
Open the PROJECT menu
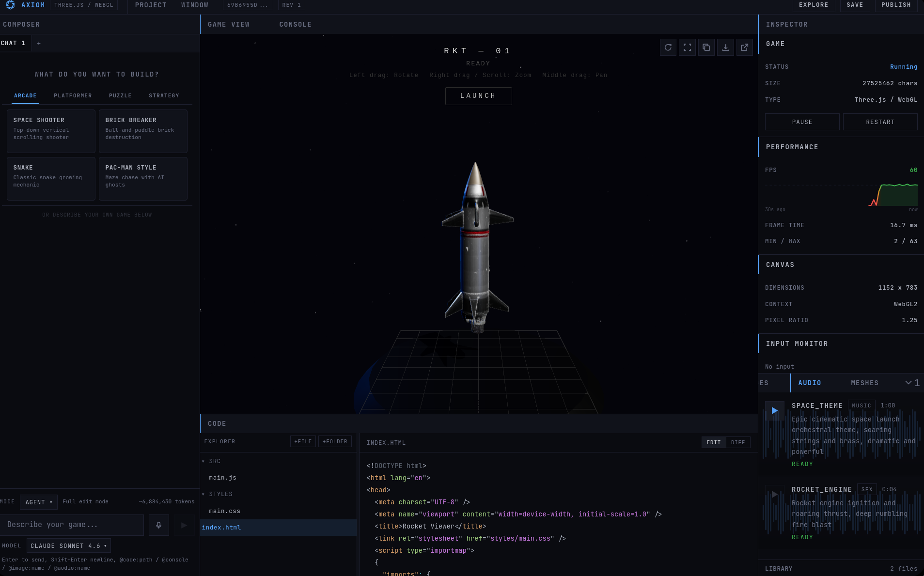pyautogui.click(x=151, y=5)
